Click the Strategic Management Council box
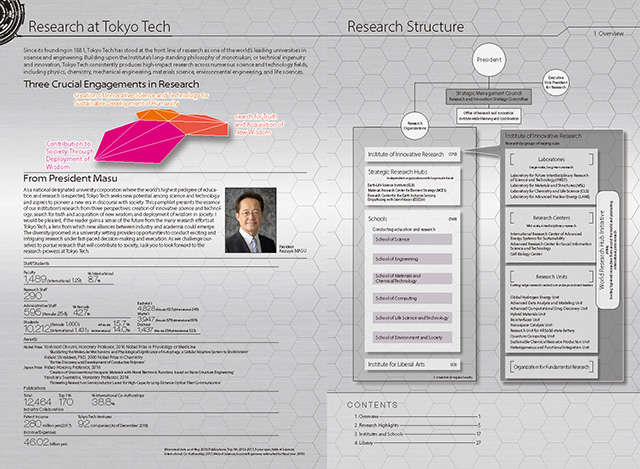Image resolution: width=640 pixels, height=469 pixels. point(489,96)
